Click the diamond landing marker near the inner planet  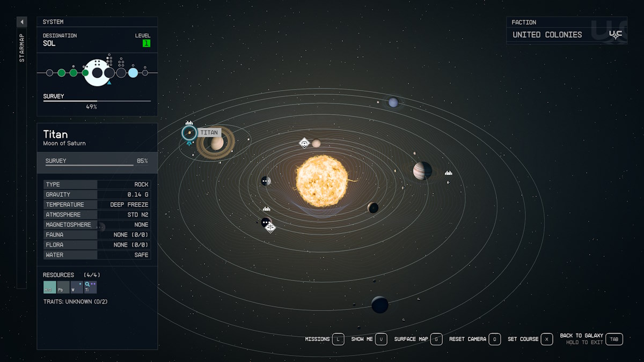(304, 143)
